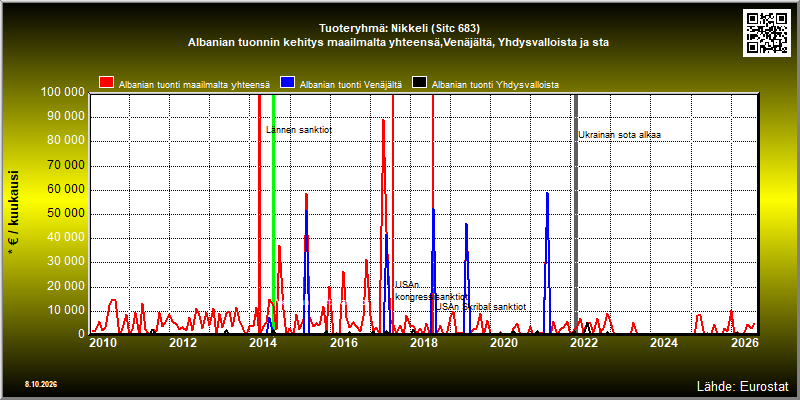Viewport: 800px width, 400px height.
Task: Click the 'USAn kongressi sanktiot' annotation
Action: 431,291
